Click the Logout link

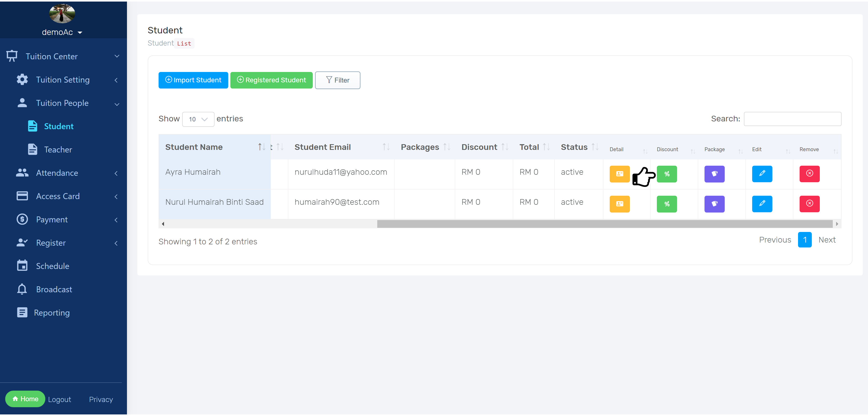[x=60, y=399]
